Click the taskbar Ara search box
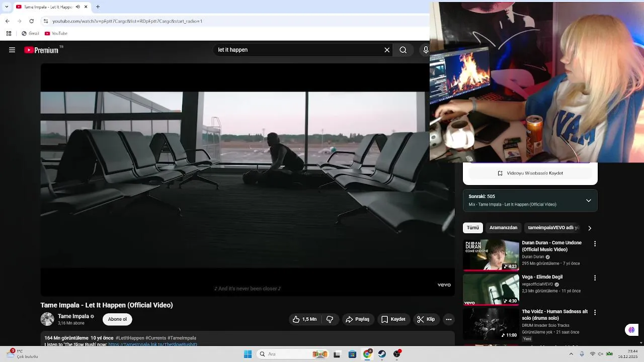This screenshot has width=644, height=362. [292, 354]
